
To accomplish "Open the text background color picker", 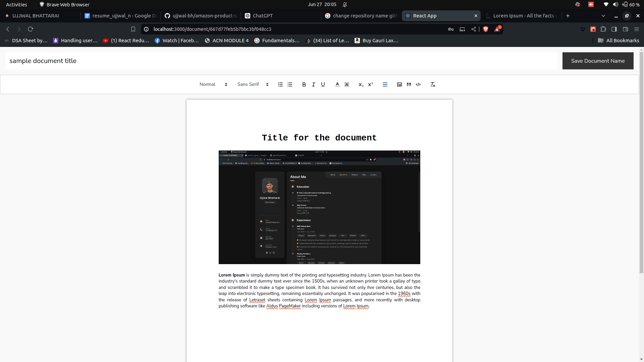I will click(347, 84).
